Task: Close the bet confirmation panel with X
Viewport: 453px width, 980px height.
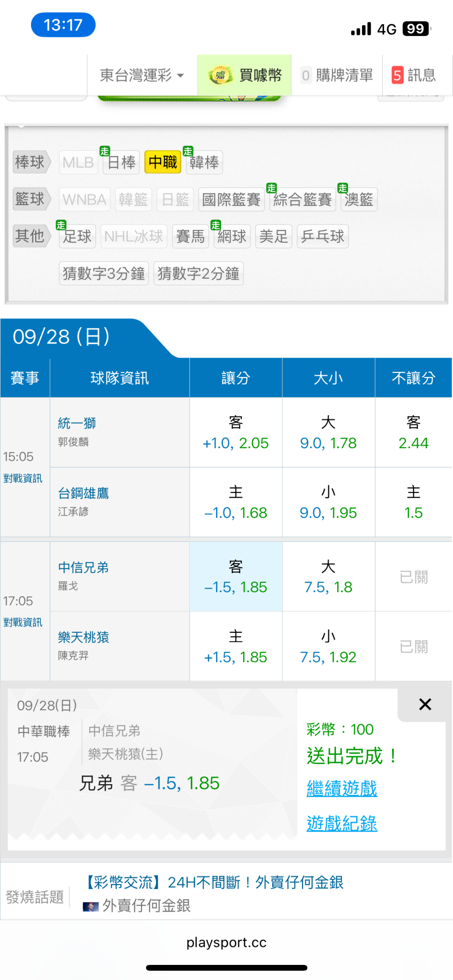Action: coord(425,704)
